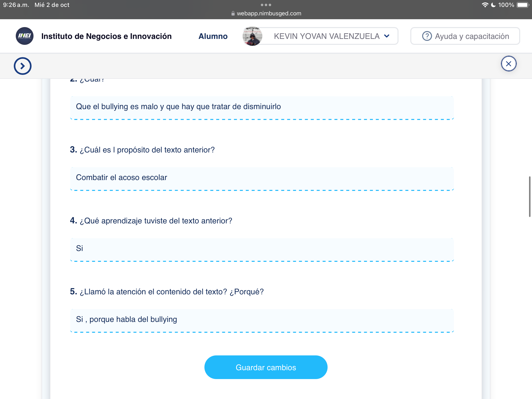Image resolution: width=532 pixels, height=399 pixels.
Task: Click the INEI institute logo
Action: [x=25, y=36]
